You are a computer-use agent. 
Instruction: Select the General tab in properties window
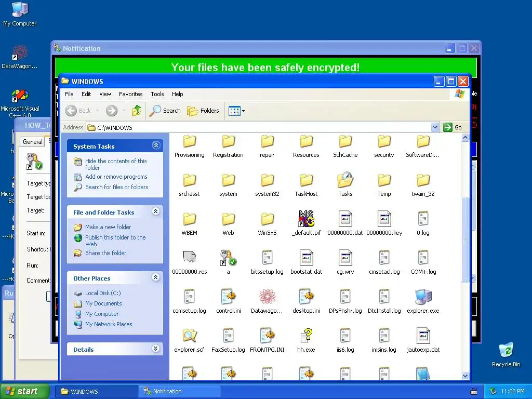click(x=33, y=142)
